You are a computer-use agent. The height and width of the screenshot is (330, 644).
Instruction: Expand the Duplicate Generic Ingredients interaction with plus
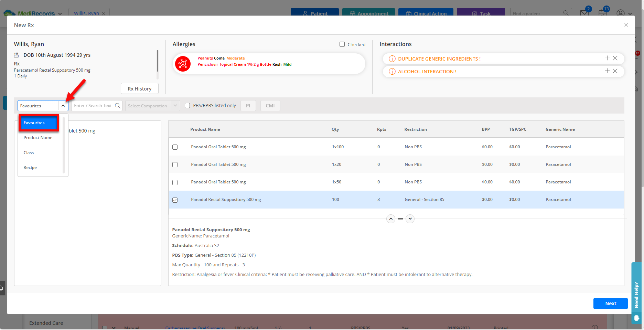[x=607, y=58]
